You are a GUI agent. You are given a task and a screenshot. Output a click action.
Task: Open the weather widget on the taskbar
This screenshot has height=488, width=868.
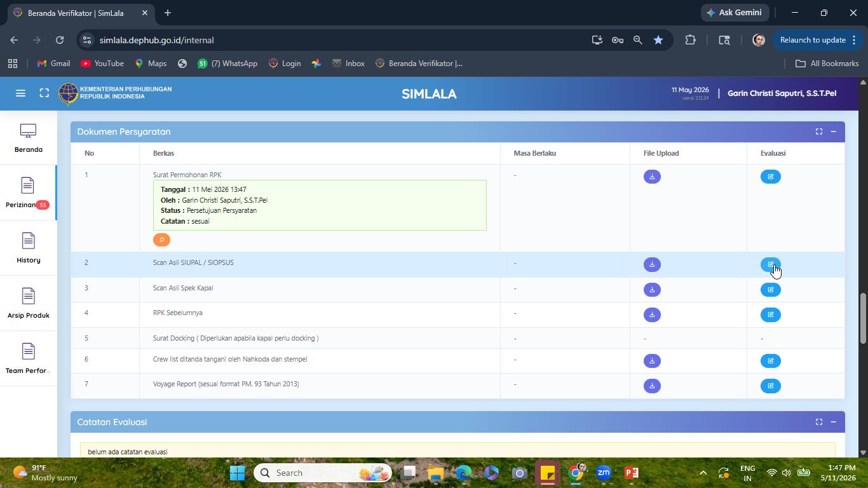click(44, 473)
